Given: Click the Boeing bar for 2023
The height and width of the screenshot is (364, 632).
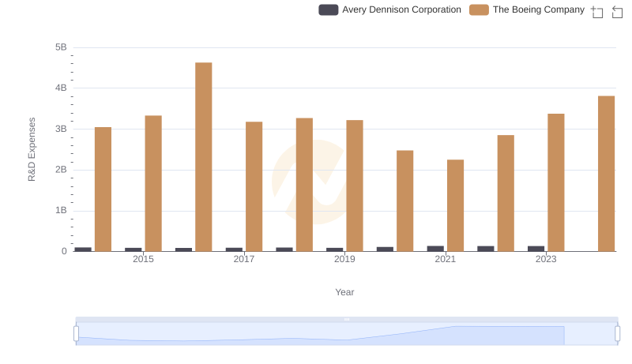Looking at the screenshot, I should (x=556, y=183).
